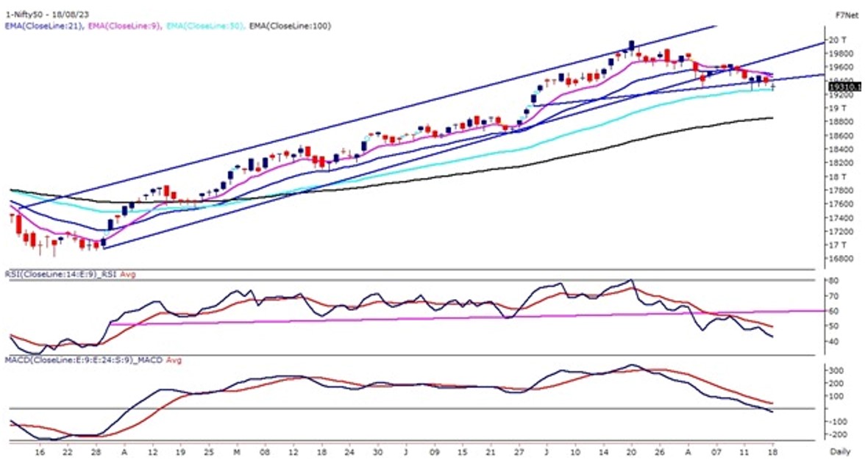Click the 20 T price axis label
The image size is (868, 474).
(x=838, y=40)
